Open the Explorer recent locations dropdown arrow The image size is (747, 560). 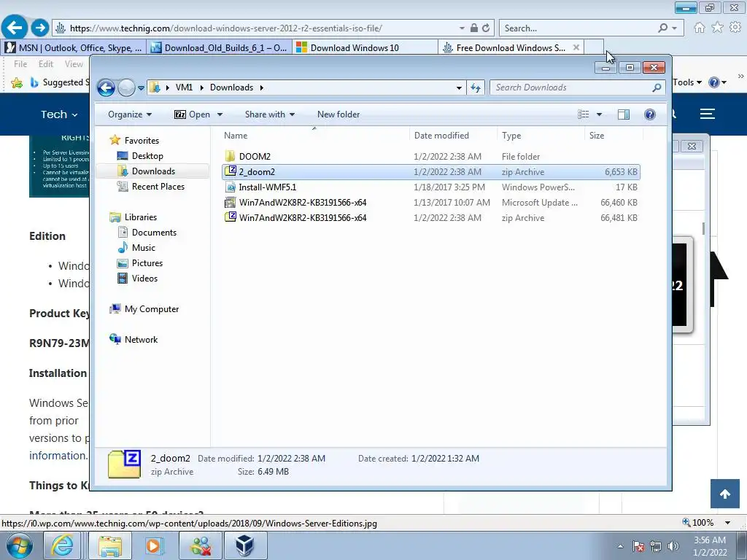(141, 88)
